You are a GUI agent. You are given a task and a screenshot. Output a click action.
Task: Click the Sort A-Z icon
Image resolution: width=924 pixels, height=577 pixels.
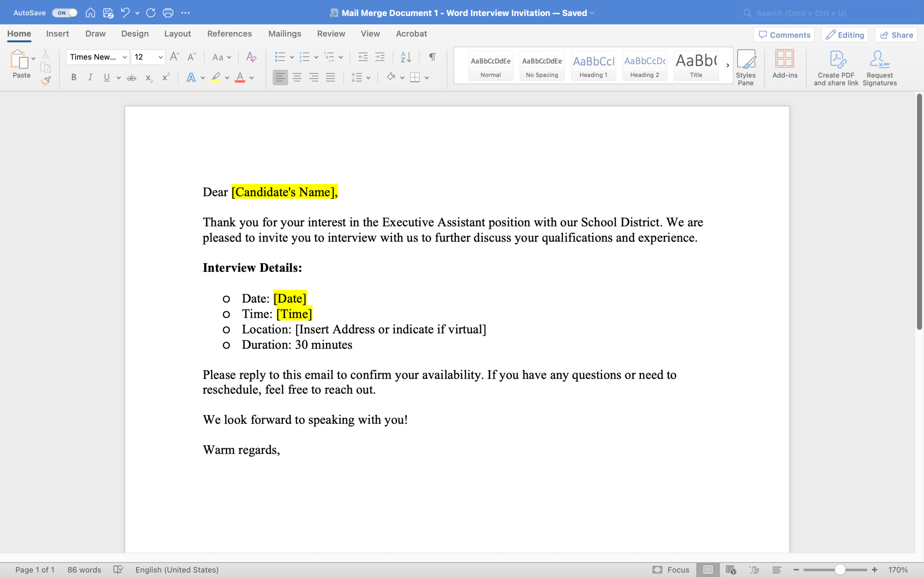click(405, 57)
